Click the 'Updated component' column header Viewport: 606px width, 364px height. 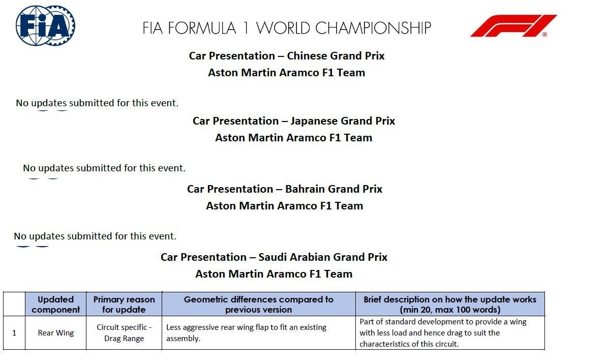(x=55, y=305)
